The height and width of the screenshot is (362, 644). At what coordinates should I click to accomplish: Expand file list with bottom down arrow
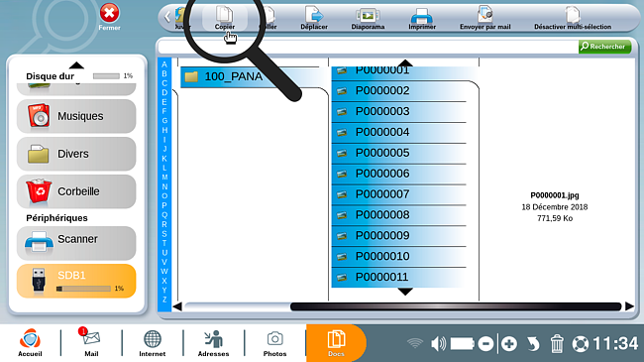click(405, 292)
